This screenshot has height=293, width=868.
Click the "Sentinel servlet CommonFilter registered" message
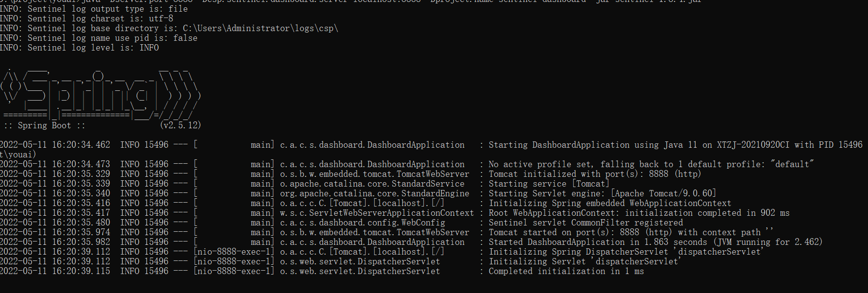point(585,223)
